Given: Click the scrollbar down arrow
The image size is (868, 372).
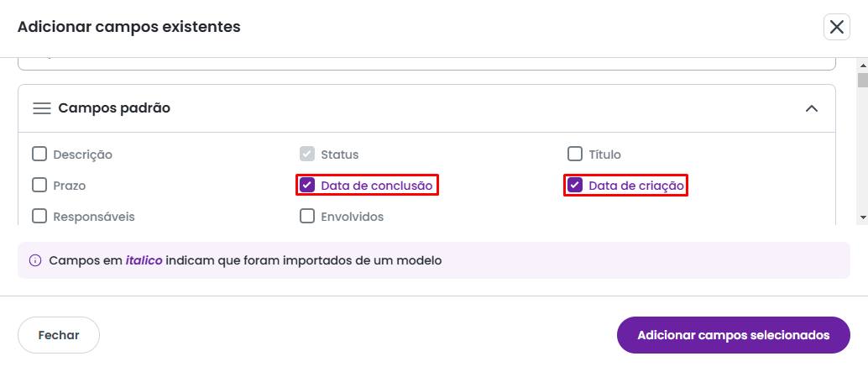Looking at the screenshot, I should (862, 217).
